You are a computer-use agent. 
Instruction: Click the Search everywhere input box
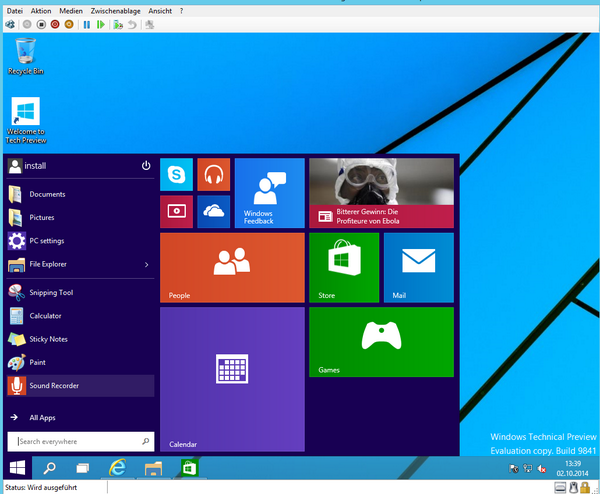pos(81,442)
